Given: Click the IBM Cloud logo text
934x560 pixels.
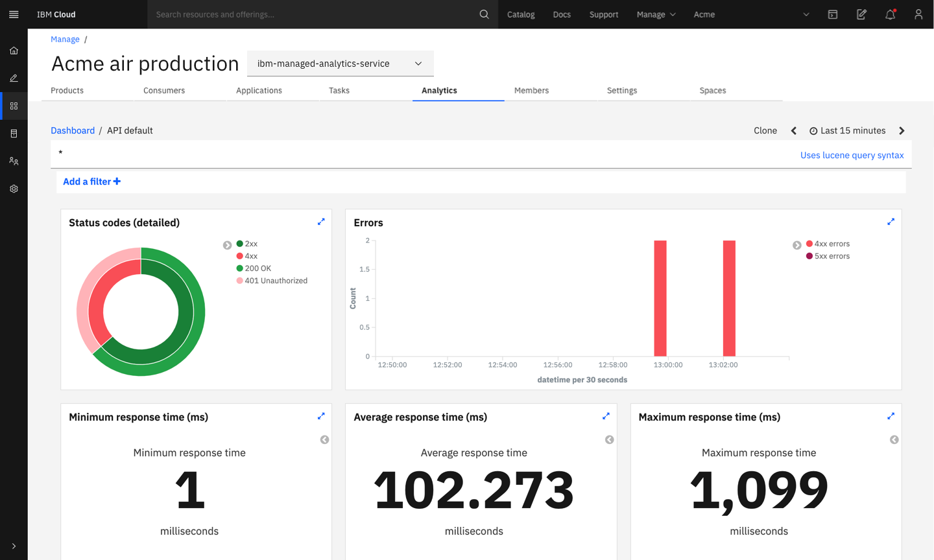Looking at the screenshot, I should (x=56, y=14).
